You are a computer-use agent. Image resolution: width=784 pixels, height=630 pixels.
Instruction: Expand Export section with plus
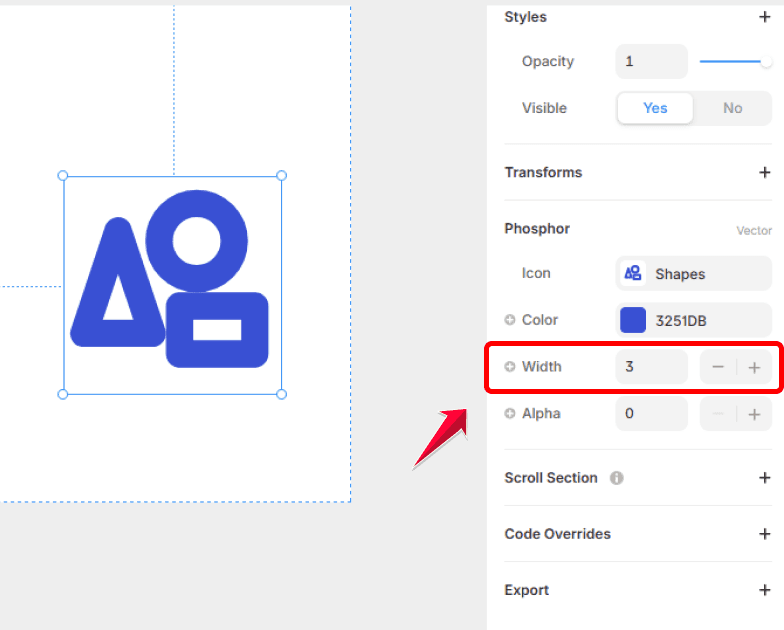click(764, 590)
